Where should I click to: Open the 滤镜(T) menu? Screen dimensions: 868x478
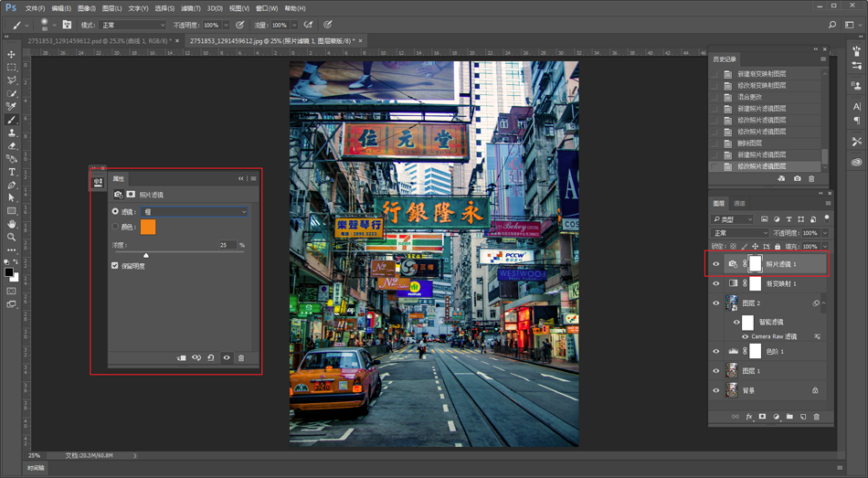[191, 8]
